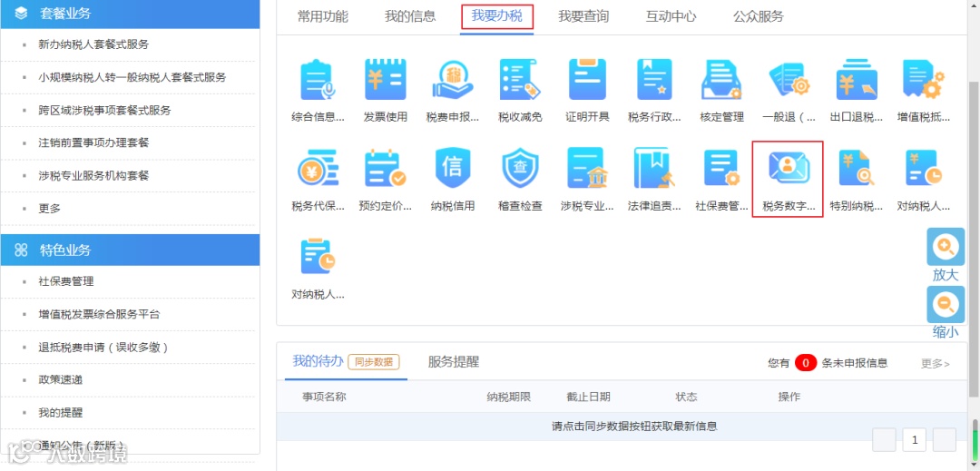Open 小规模纳税人转一般纳税人套餐式服务
980x471 pixels.
pyautogui.click(x=132, y=77)
